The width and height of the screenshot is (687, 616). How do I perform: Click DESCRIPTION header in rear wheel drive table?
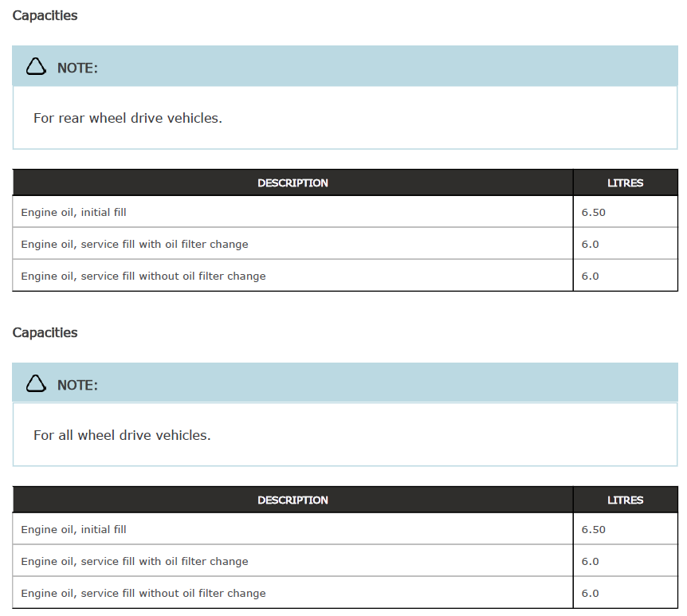(x=292, y=183)
